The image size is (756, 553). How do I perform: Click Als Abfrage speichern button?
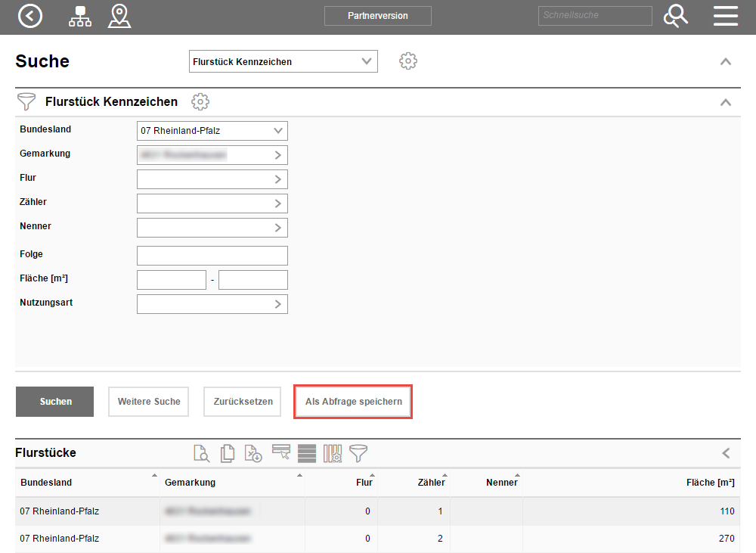(353, 402)
